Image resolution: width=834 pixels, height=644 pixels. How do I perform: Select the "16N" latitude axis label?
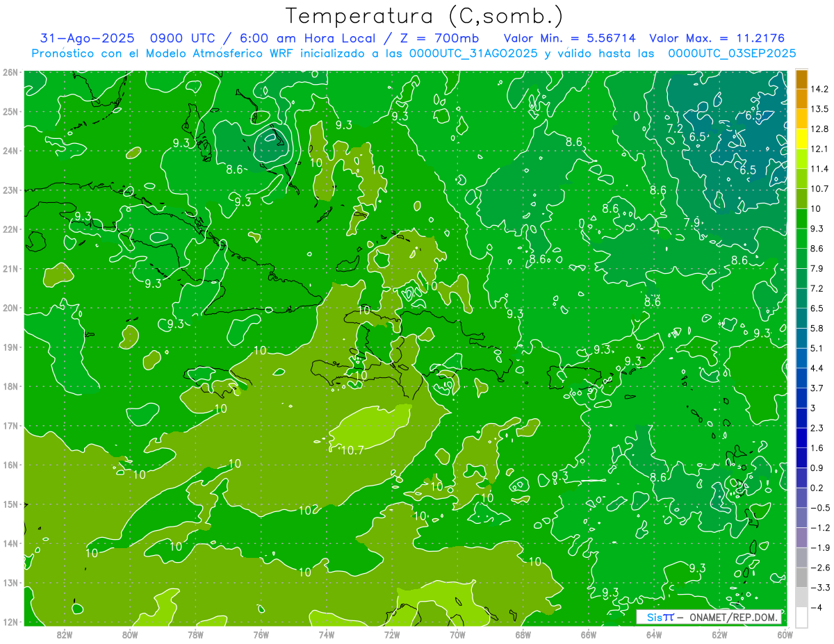pyautogui.click(x=10, y=465)
